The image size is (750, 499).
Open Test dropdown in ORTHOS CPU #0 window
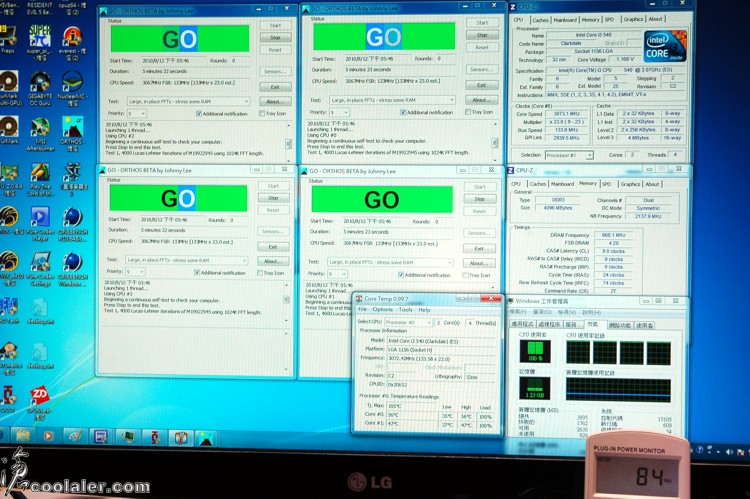pyautogui.click(x=392, y=100)
